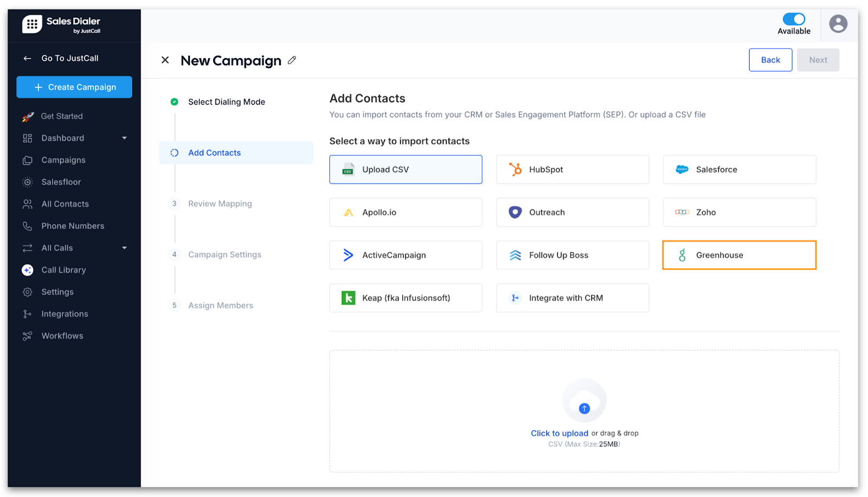Screen dimensions: 868x497
Task: Click the Follow Up Boss logo icon
Action: tap(515, 255)
